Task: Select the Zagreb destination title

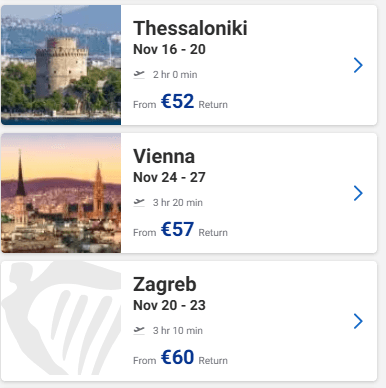Action: (x=165, y=285)
